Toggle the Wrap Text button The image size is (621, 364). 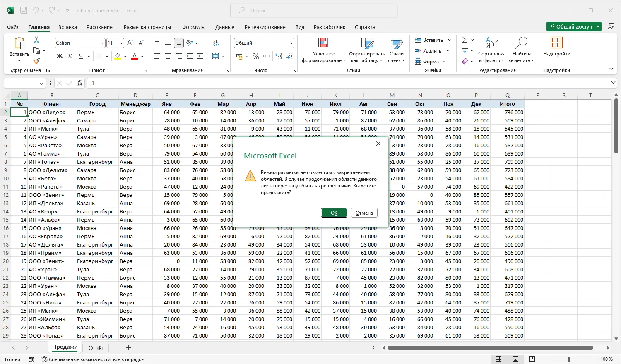216,43
